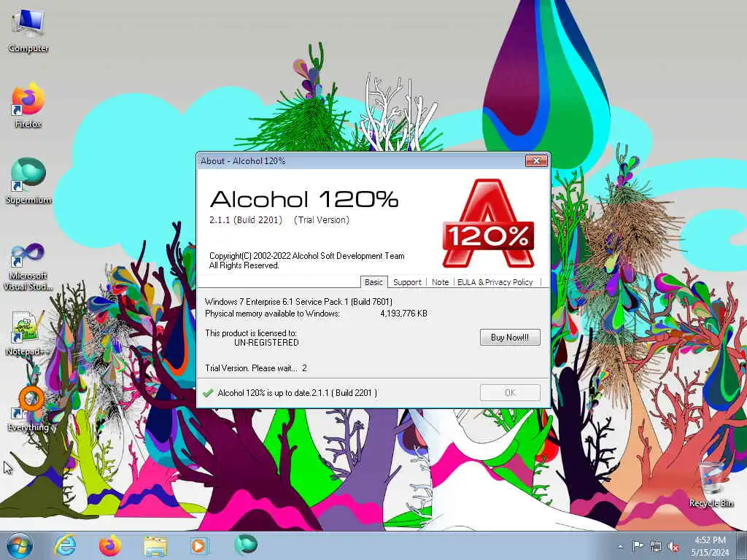Click Show Desktop strip on taskbar

742,545
